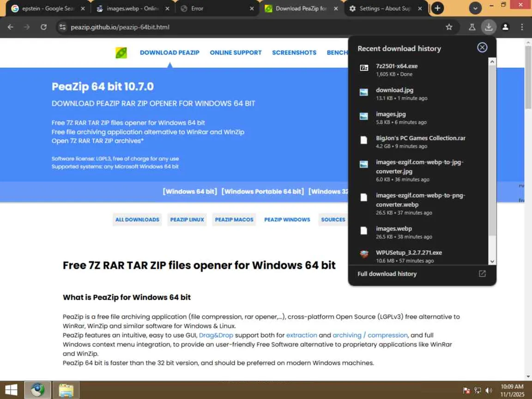Click PEAZIP LINUX button

tap(187, 219)
